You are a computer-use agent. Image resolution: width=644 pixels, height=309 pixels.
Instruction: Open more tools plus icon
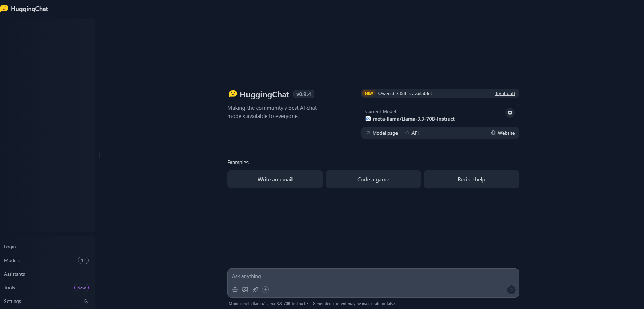tap(265, 290)
